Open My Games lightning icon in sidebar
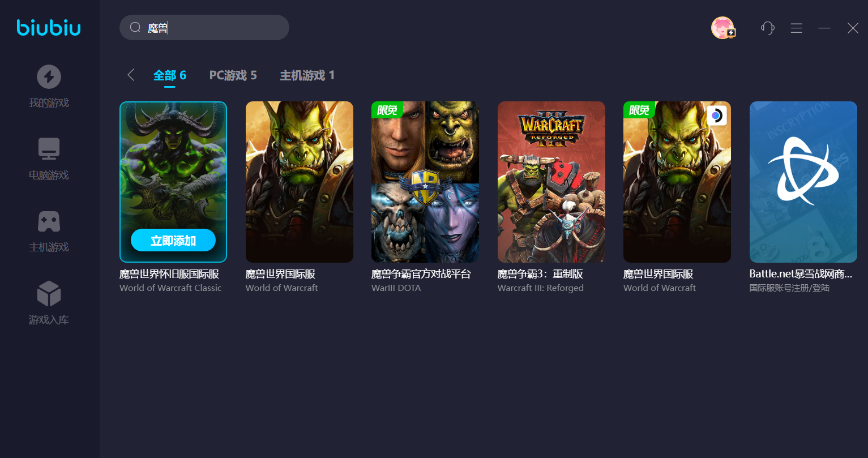The height and width of the screenshot is (458, 868). [49, 76]
